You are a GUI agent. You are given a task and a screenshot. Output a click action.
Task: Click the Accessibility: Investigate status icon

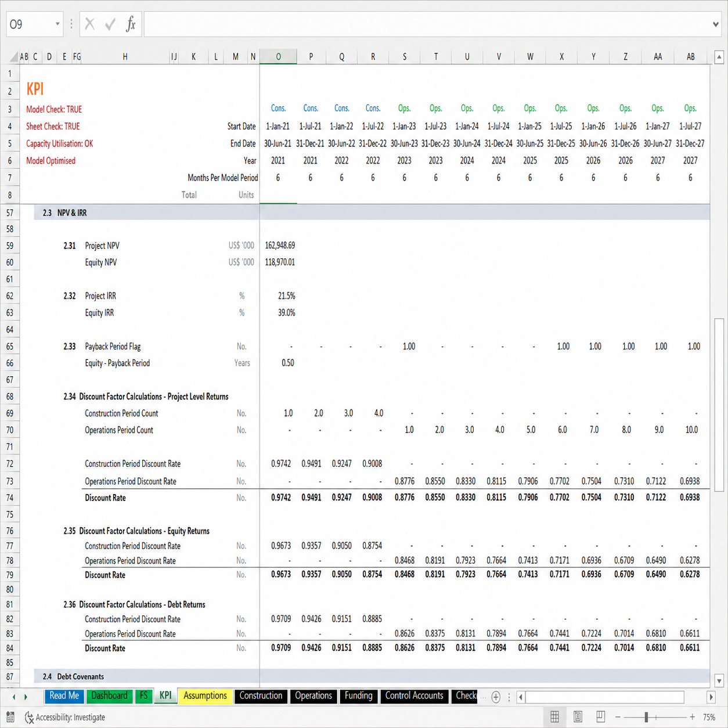coord(30,718)
